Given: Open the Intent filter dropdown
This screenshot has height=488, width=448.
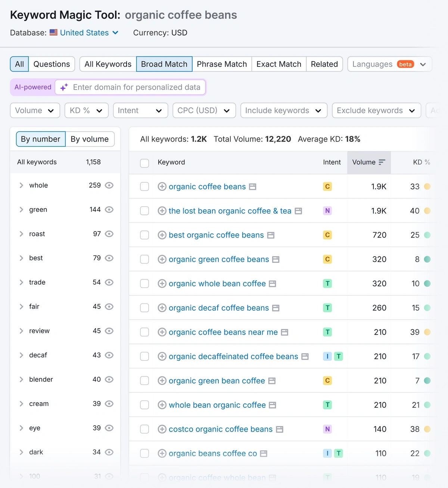Looking at the screenshot, I should 141,111.
